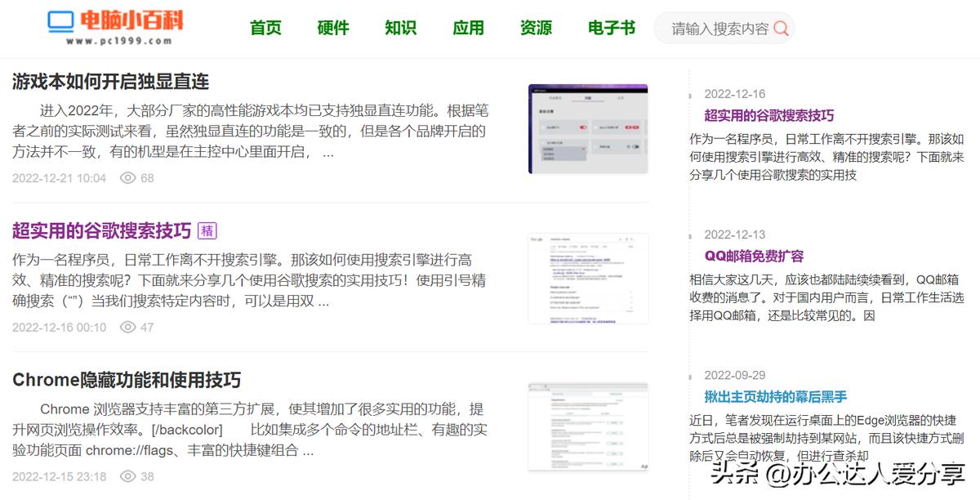Select the 首页 menu item
Image resolution: width=980 pixels, height=500 pixels.
pyautogui.click(x=265, y=27)
